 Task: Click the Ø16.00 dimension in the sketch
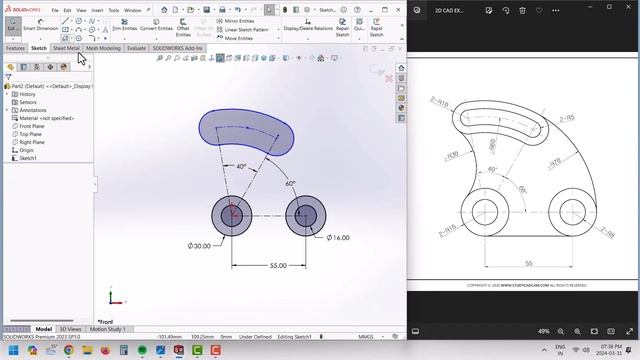[338, 238]
